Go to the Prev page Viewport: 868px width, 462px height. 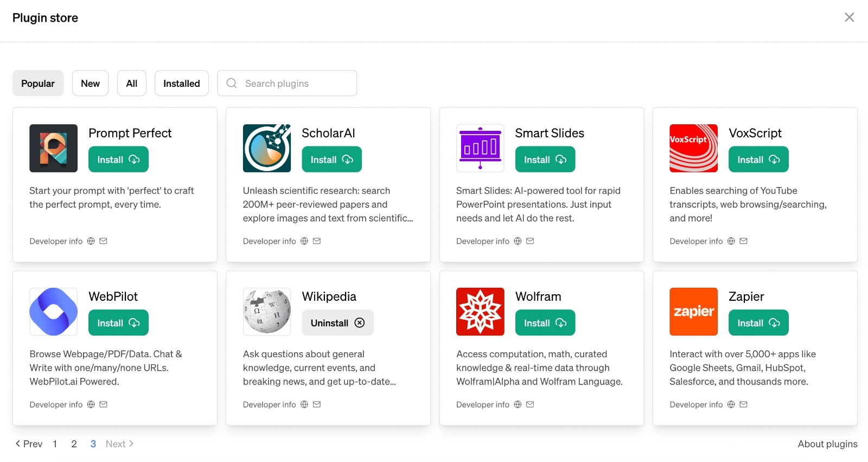click(29, 444)
